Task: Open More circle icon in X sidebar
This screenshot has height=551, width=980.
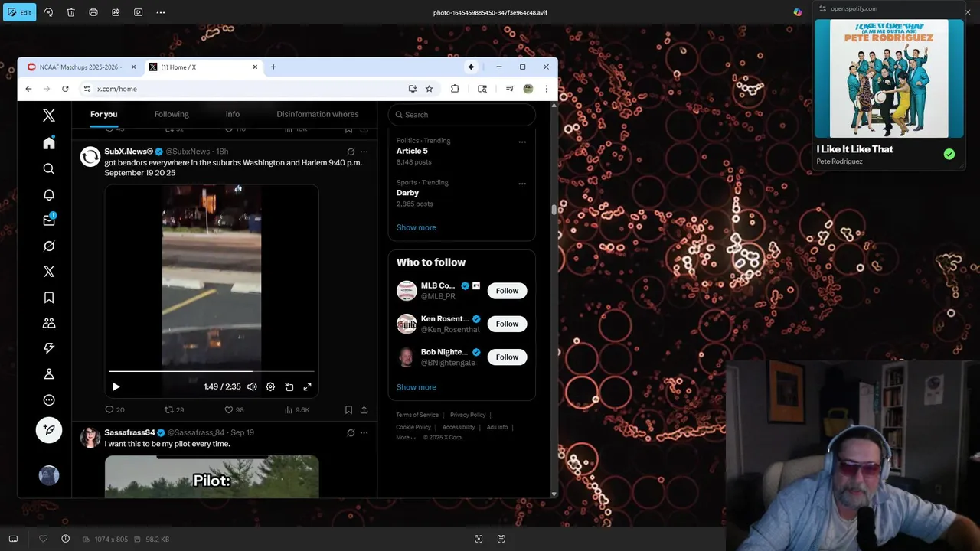Action: (49, 399)
